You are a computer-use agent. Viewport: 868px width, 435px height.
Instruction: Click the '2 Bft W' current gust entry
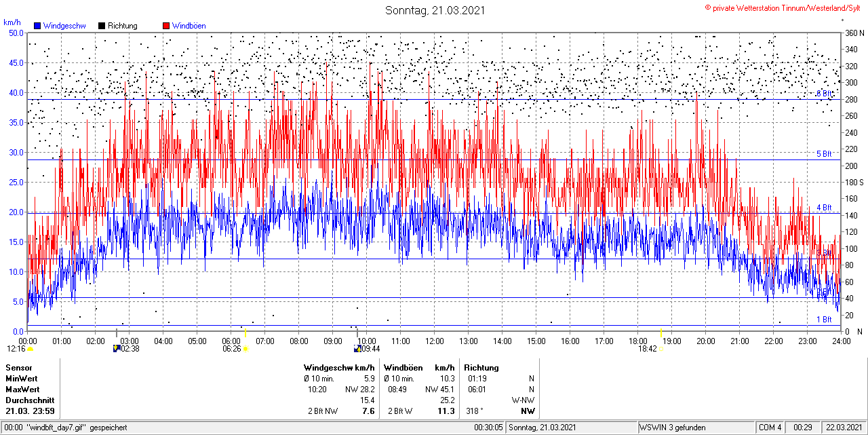click(400, 411)
